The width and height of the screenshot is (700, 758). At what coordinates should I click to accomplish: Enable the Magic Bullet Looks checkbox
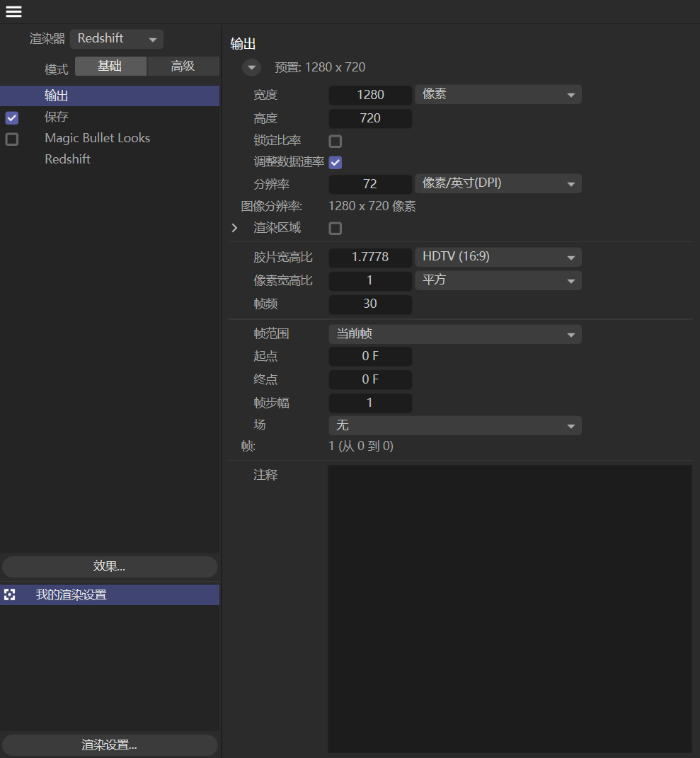(x=11, y=139)
